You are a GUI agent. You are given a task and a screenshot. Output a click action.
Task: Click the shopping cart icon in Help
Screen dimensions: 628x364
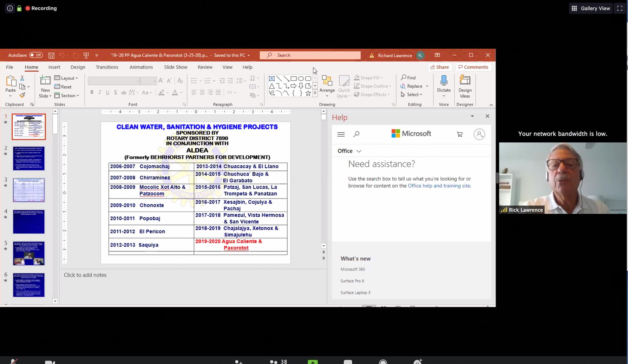tap(460, 134)
